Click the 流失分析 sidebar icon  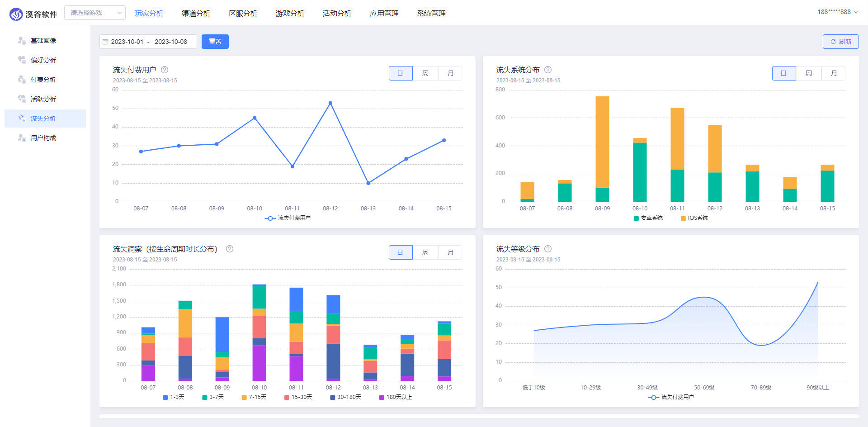click(22, 119)
